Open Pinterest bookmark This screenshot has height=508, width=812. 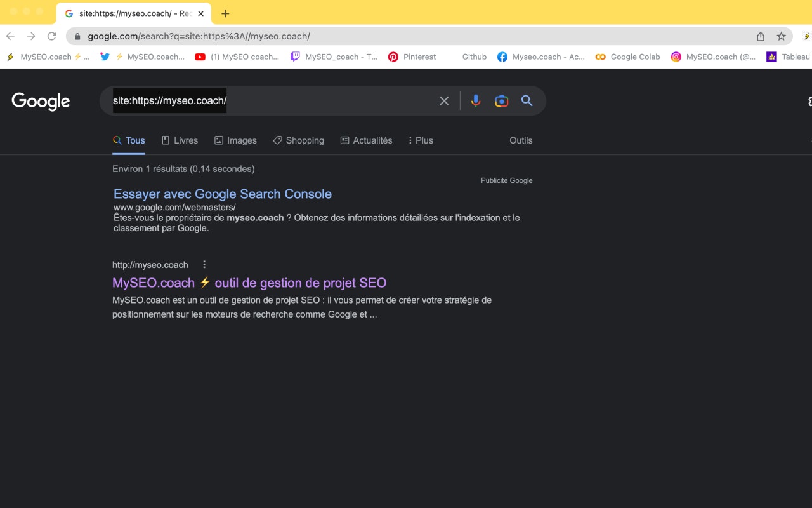[412, 57]
